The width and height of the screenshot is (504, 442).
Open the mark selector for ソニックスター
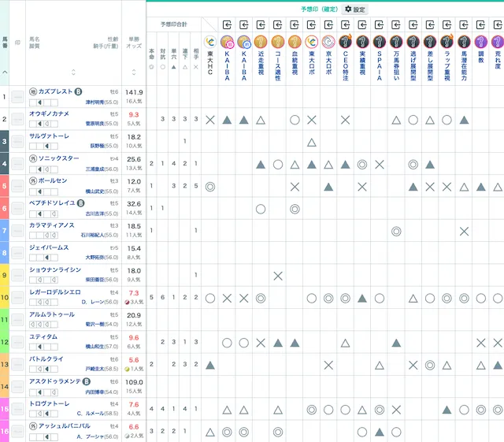tap(17, 164)
